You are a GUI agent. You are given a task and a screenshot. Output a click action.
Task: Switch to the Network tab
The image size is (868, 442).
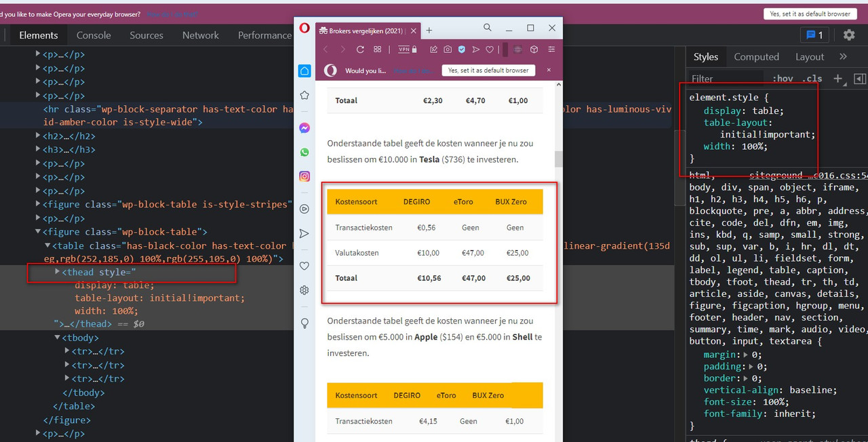[x=201, y=35]
